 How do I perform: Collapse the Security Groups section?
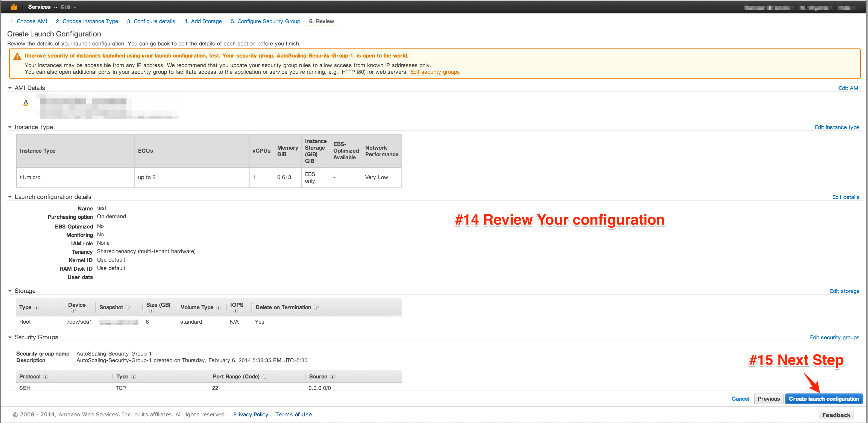tap(10, 337)
